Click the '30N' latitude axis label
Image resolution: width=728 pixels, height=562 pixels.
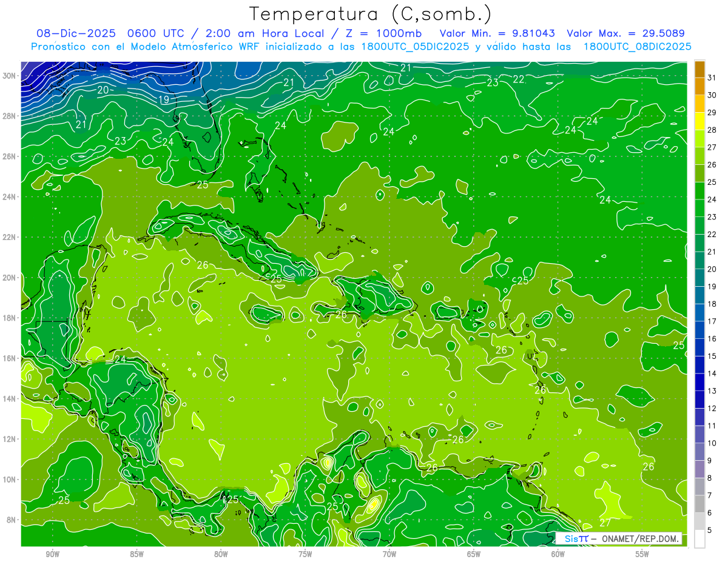pos(9,76)
